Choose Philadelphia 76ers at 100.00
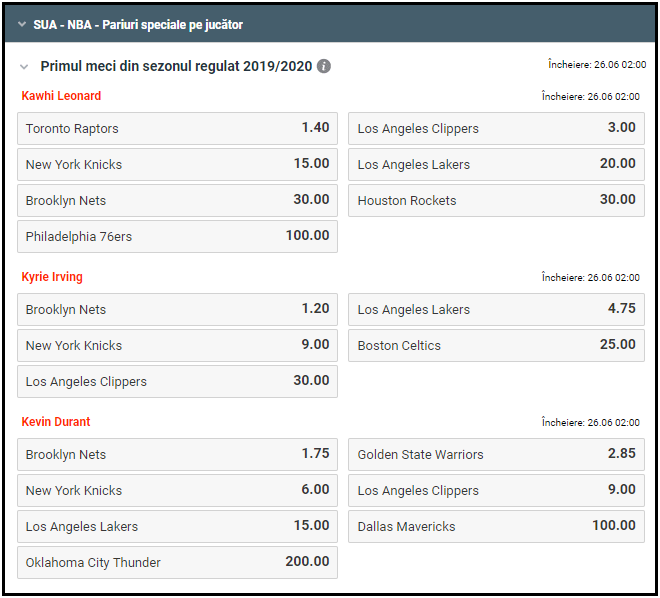The height and width of the screenshot is (598, 660). pyautogui.click(x=177, y=236)
